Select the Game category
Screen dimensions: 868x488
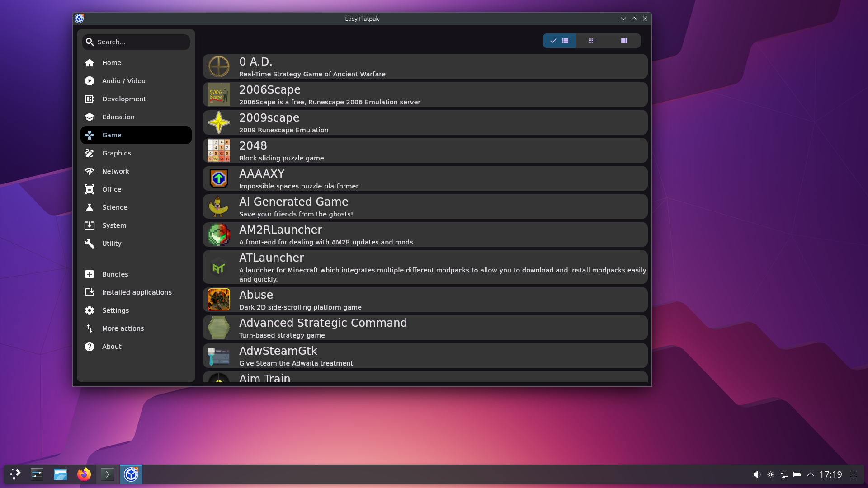[x=136, y=135]
